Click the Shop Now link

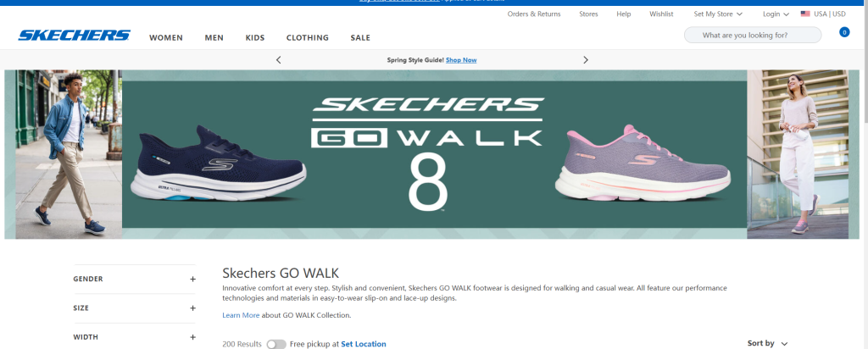461,60
